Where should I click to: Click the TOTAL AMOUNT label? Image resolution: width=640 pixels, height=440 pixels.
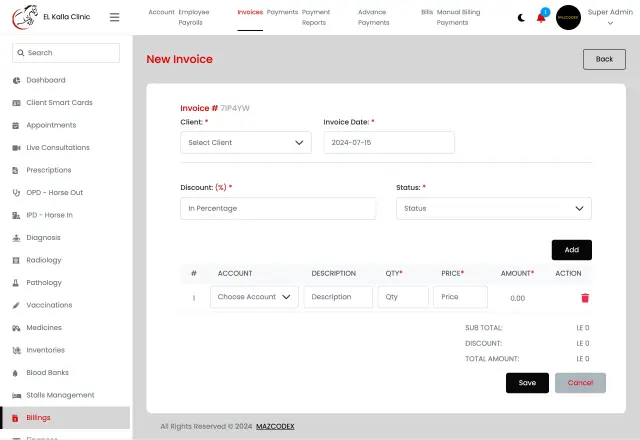pos(492,359)
